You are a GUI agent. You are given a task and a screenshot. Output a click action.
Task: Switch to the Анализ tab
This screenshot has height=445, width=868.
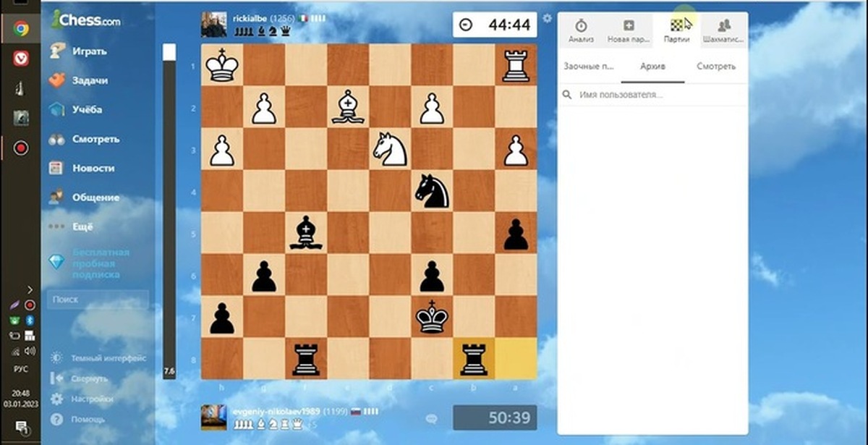click(581, 30)
